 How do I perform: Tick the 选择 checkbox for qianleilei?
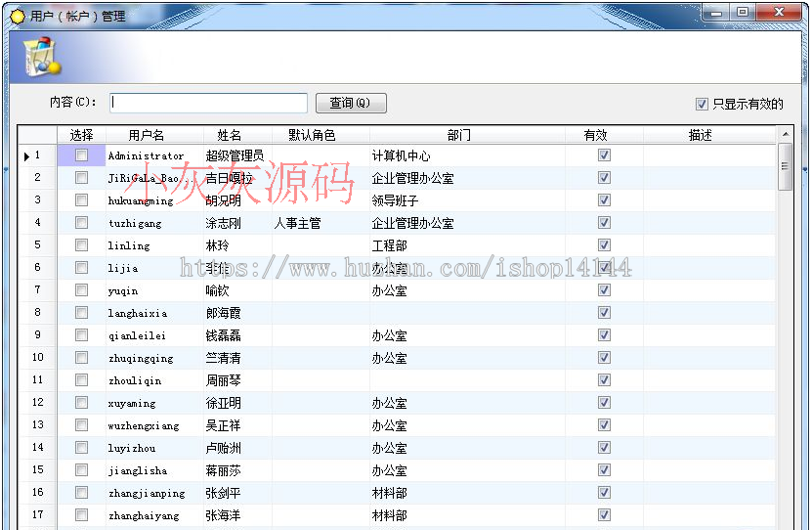click(x=81, y=335)
